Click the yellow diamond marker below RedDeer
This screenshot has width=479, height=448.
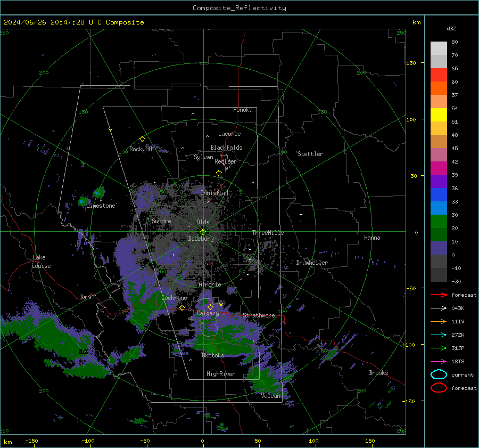219,173
